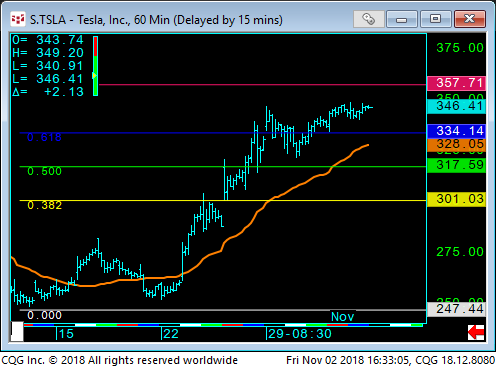The height and width of the screenshot is (368, 496).
Task: Select the 346.41 last price label
Action: point(456,106)
